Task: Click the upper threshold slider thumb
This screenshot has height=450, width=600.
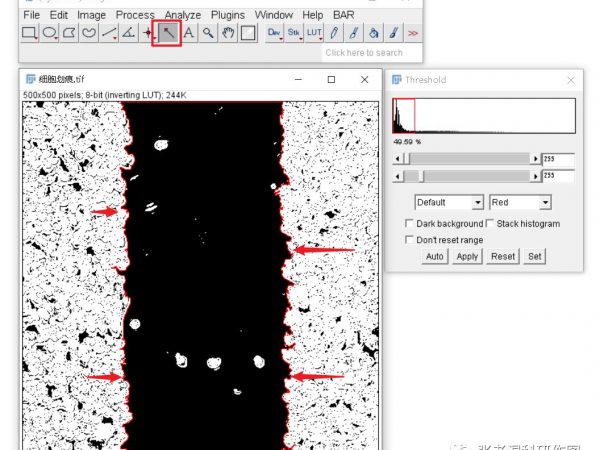Action: (407, 158)
